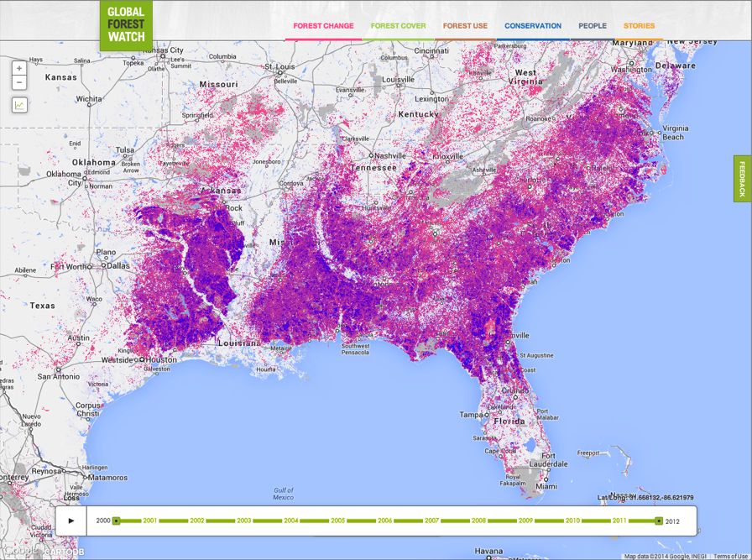Jump to 2005 on the timeline
Image resolution: width=752 pixels, height=560 pixels.
click(x=337, y=521)
